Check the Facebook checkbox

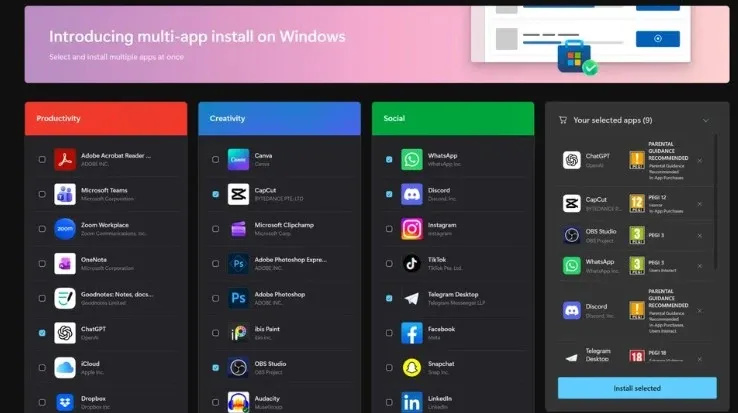[x=389, y=333]
